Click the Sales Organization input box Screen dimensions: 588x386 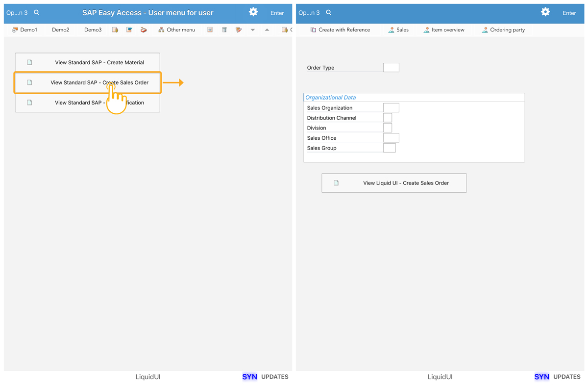pos(391,108)
